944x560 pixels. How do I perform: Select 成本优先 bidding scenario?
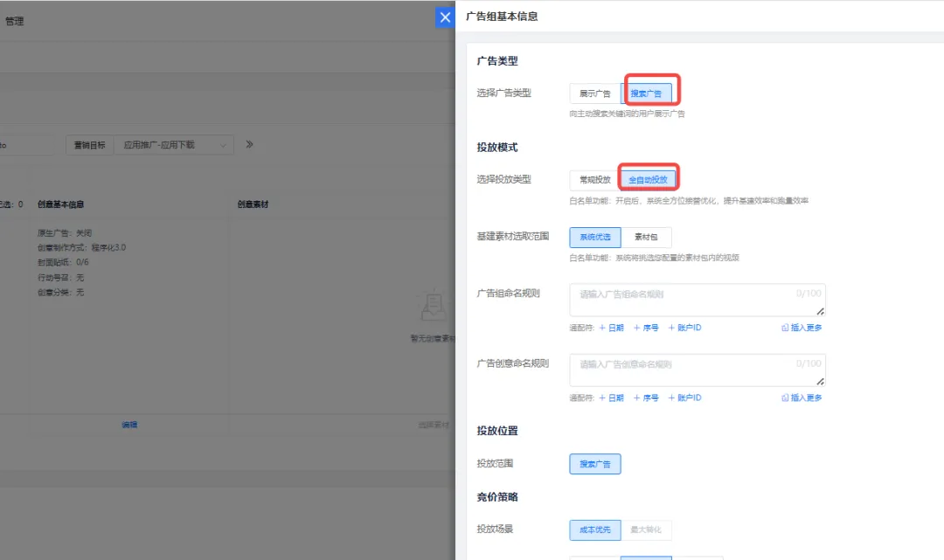[x=595, y=530]
